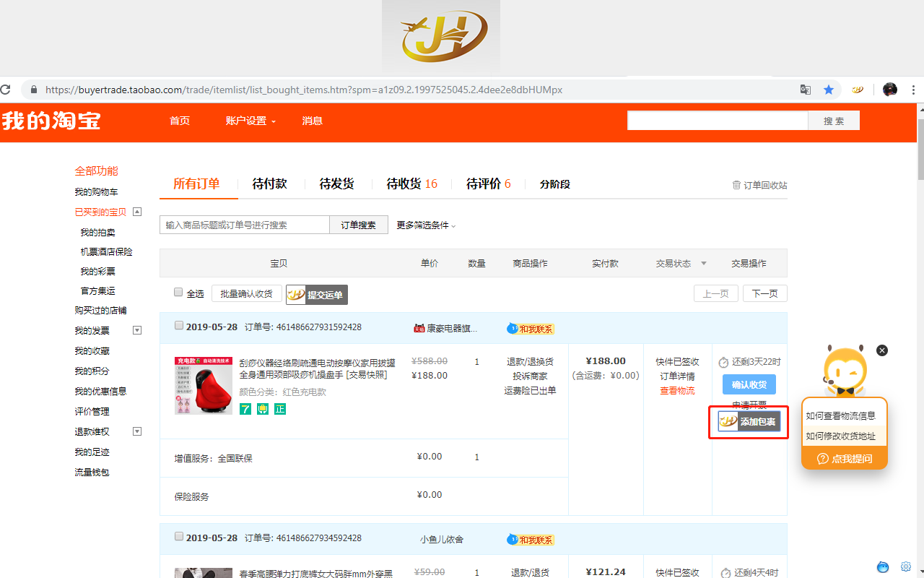
Task: Click the bee mascot assistant
Action: click(845, 370)
